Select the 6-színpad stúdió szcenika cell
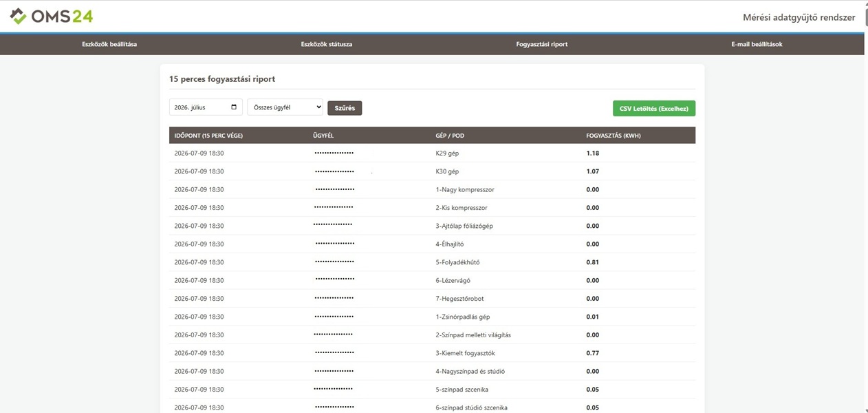This screenshot has height=413, width=868. coord(472,407)
